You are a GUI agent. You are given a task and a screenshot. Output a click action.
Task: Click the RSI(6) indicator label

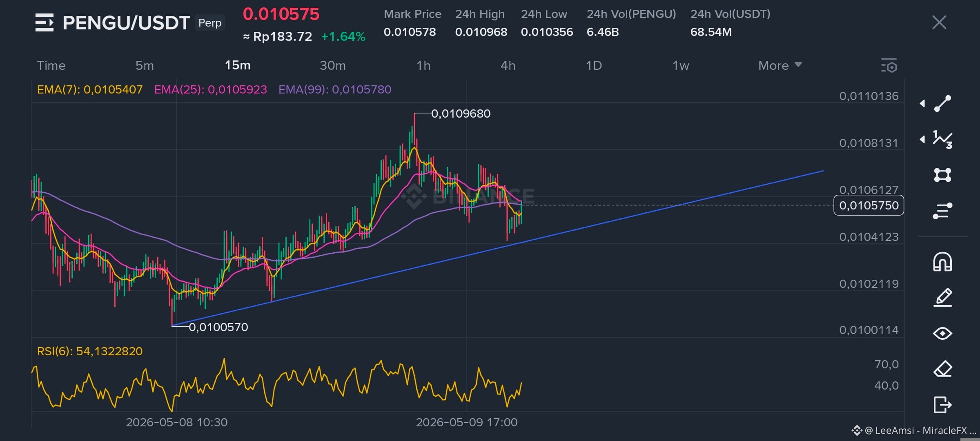90,351
